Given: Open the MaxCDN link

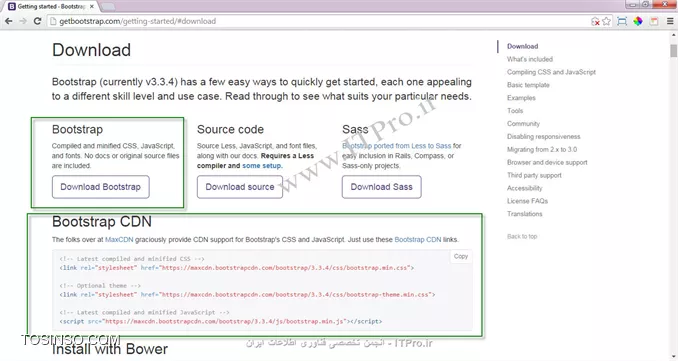Looking at the screenshot, I should pos(119,240).
